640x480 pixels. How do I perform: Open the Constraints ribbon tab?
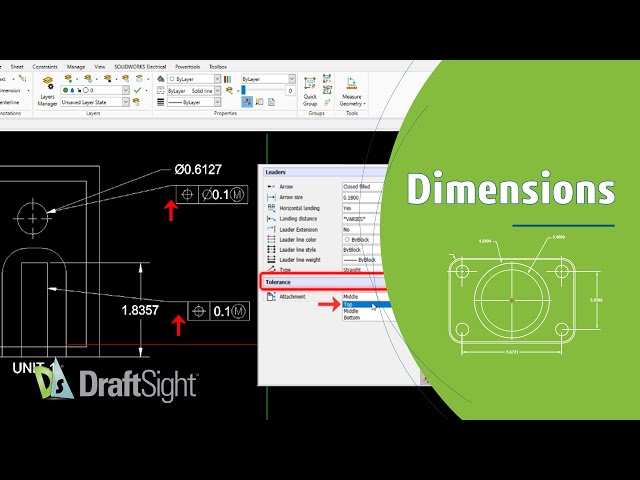(x=45, y=67)
